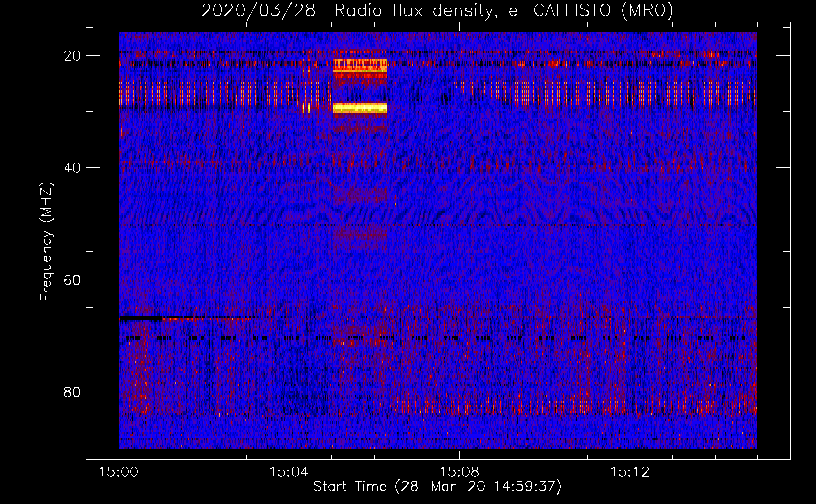Click the 80 MHz frequency tick label
This screenshot has height=504, width=816.
72,392
